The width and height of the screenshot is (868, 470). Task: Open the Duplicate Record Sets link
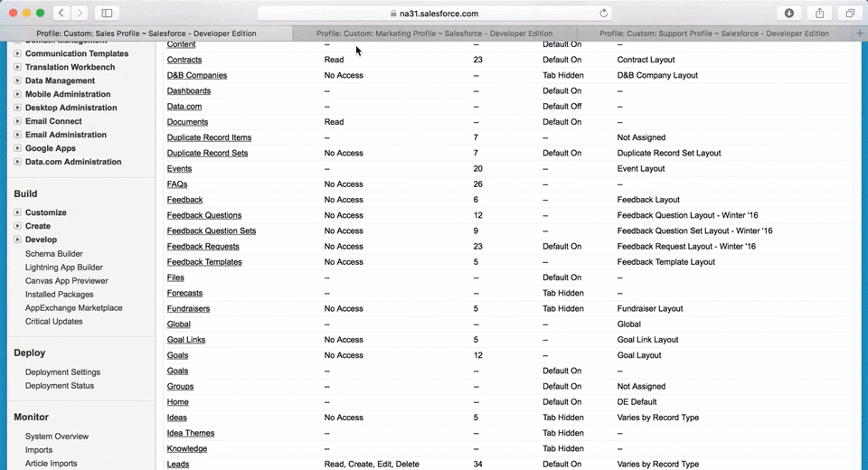(208, 153)
